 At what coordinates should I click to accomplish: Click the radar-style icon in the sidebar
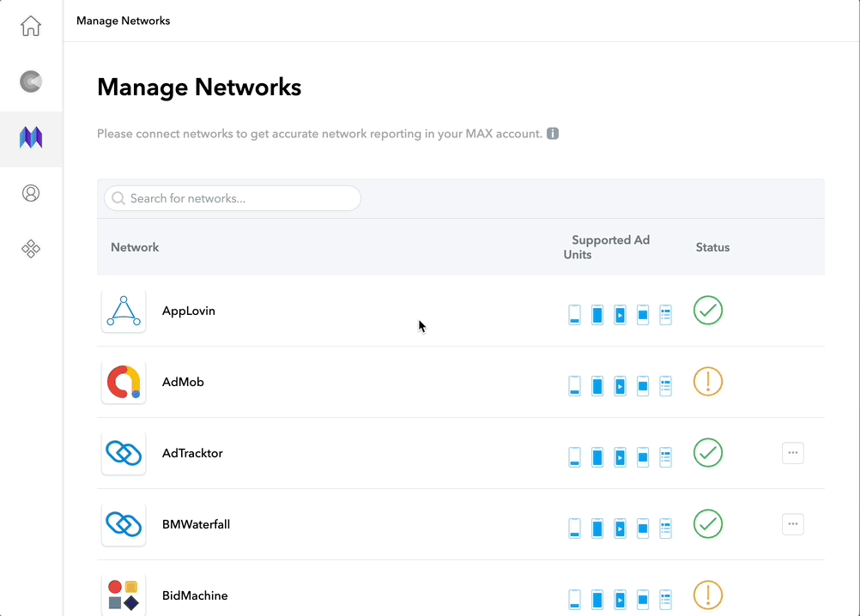pyautogui.click(x=31, y=82)
